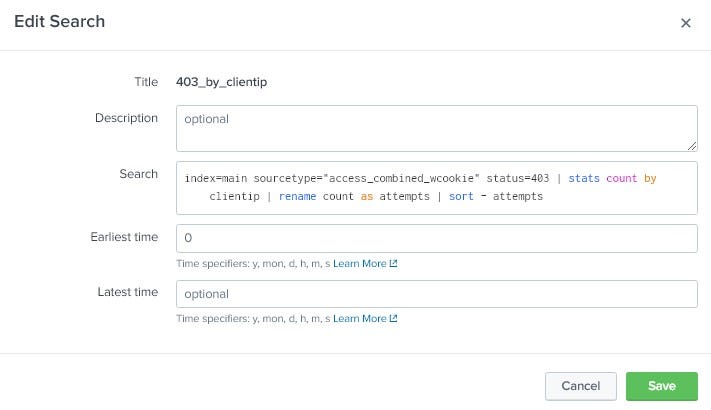Place cursor on 'stats' command in query
The width and height of the screenshot is (711, 410).
pyautogui.click(x=584, y=178)
